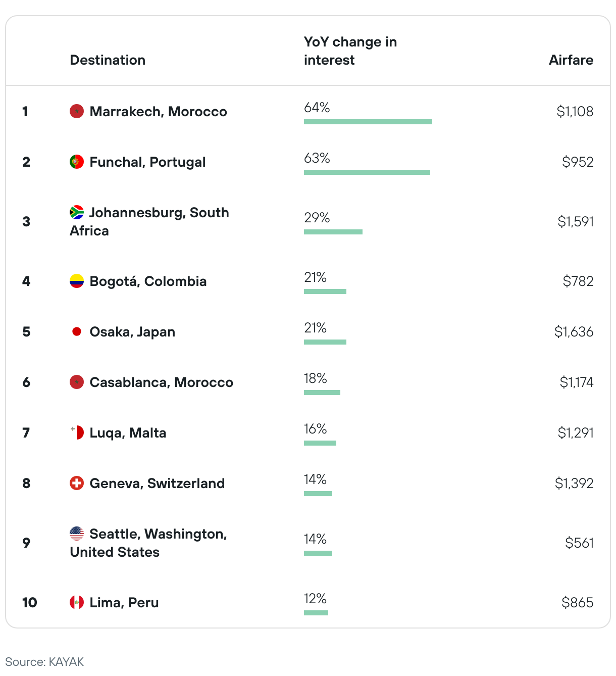Select the South Africa flag icon
Viewport: 616px width, 676px height.
77,212
